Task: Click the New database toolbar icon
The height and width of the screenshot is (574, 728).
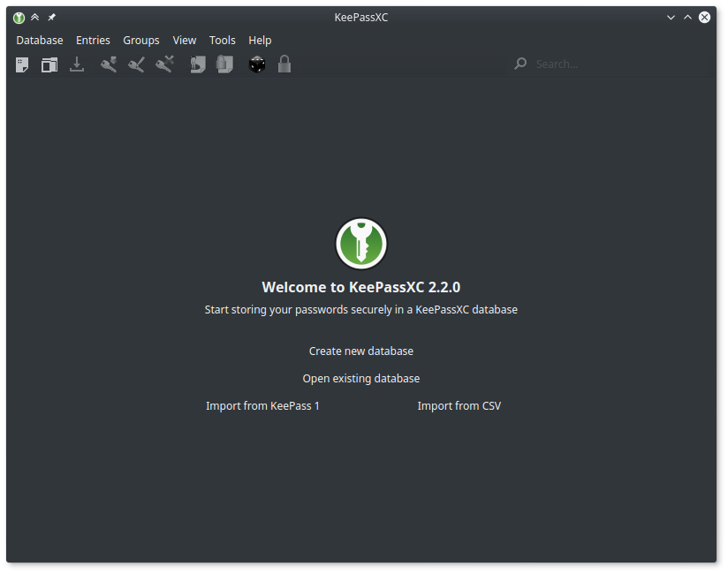Action: coord(22,64)
